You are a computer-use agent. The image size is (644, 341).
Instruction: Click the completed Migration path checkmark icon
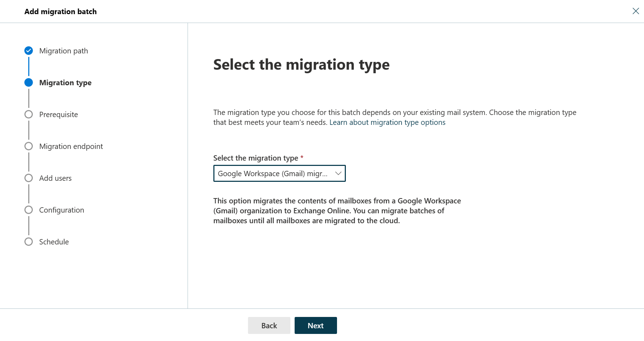click(29, 51)
